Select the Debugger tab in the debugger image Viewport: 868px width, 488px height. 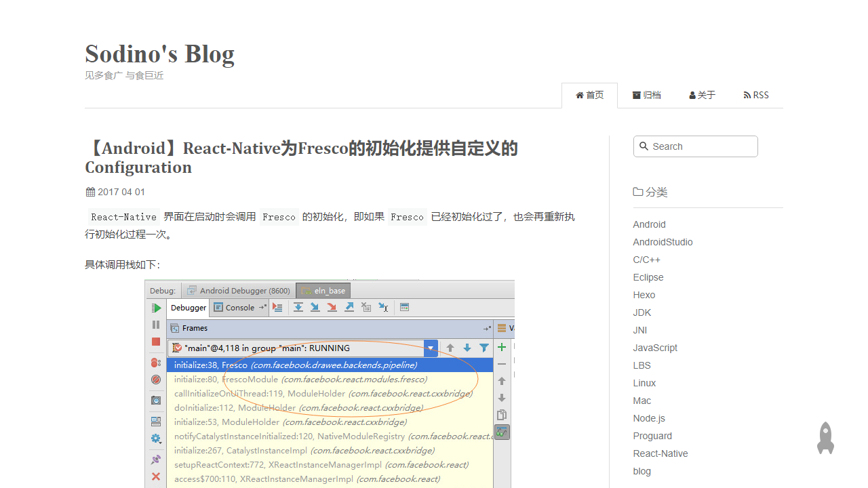click(189, 308)
